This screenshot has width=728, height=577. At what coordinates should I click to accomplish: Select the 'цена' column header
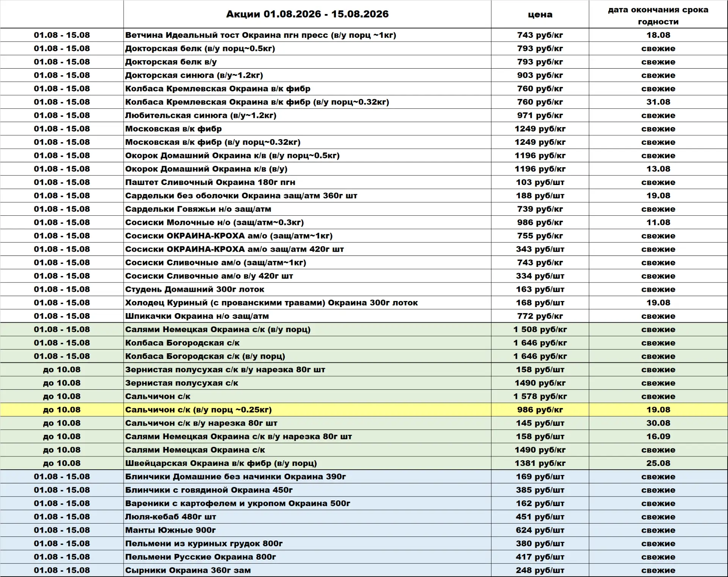point(540,14)
